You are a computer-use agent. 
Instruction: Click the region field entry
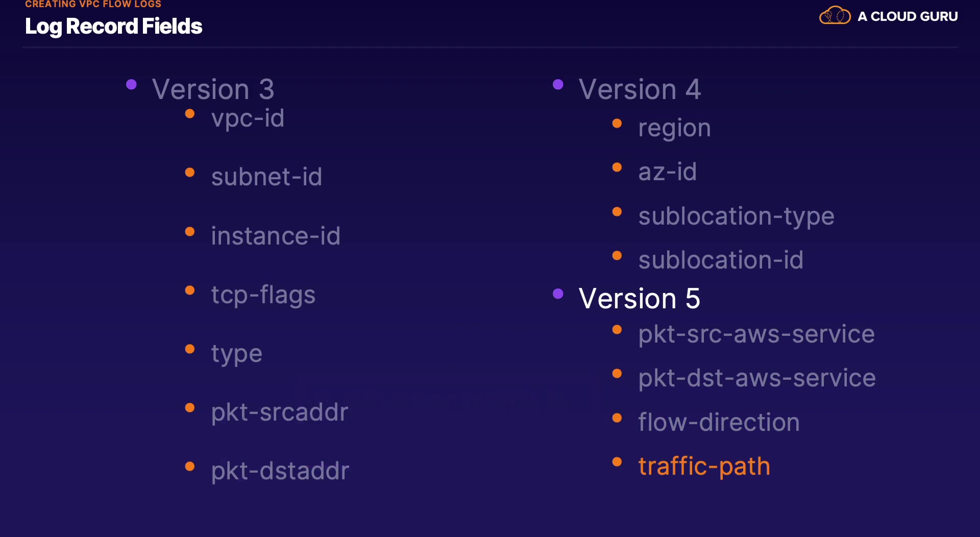[674, 128]
